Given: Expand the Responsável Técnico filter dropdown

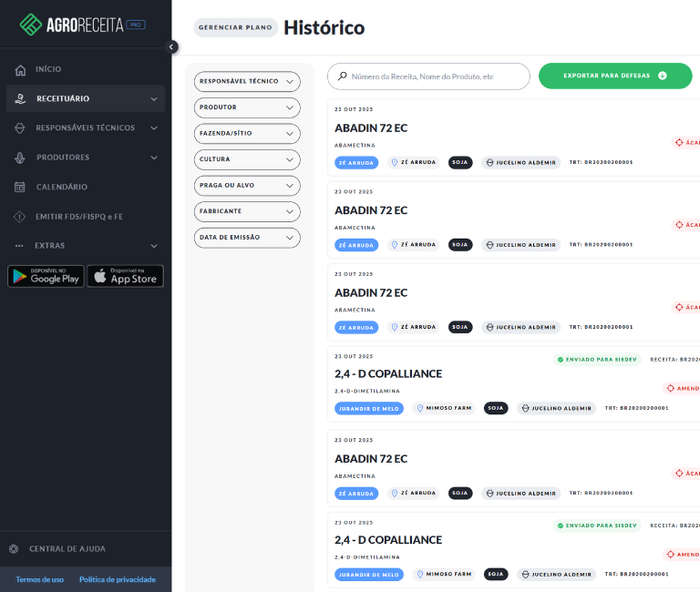Looking at the screenshot, I should tap(247, 82).
